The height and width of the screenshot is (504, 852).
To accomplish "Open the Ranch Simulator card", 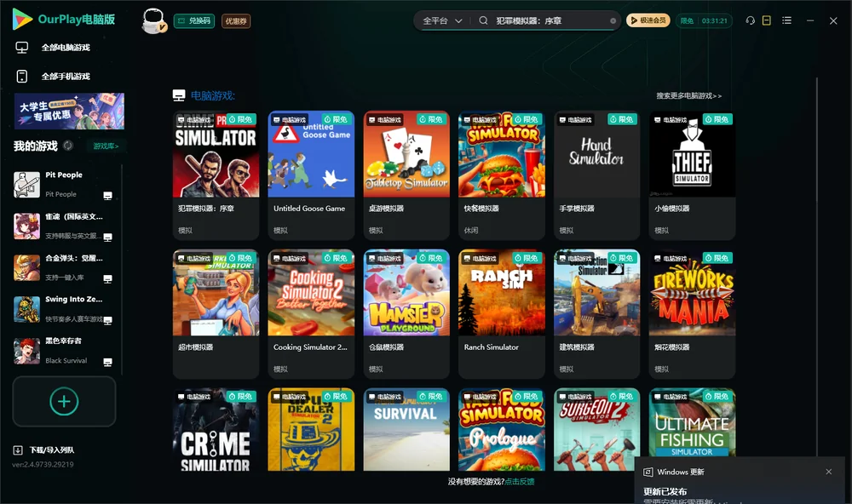I will [502, 313].
